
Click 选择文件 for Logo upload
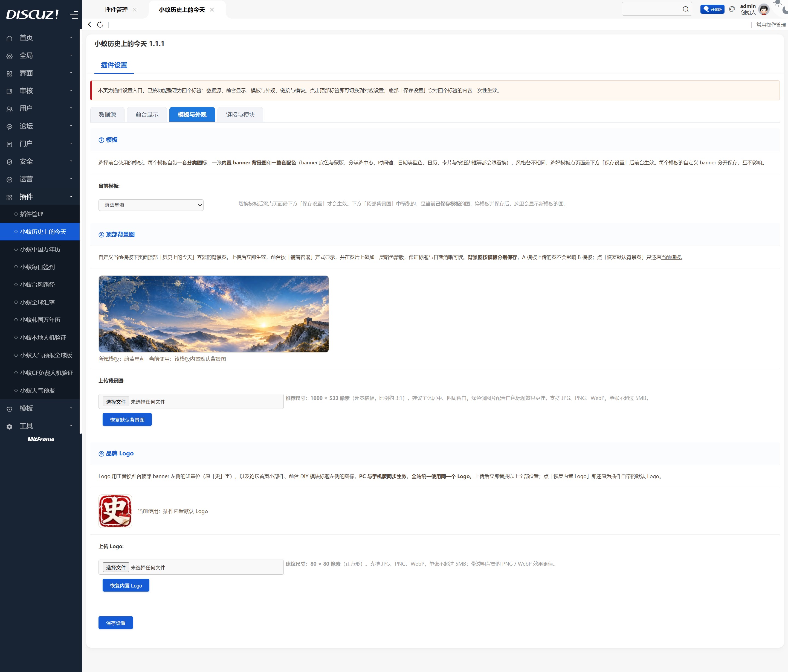click(x=116, y=568)
